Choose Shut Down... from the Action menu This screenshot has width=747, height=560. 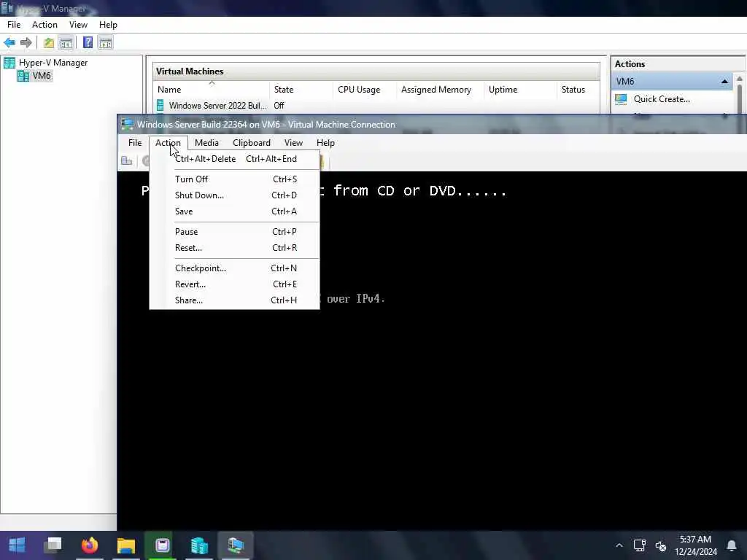tap(234, 195)
